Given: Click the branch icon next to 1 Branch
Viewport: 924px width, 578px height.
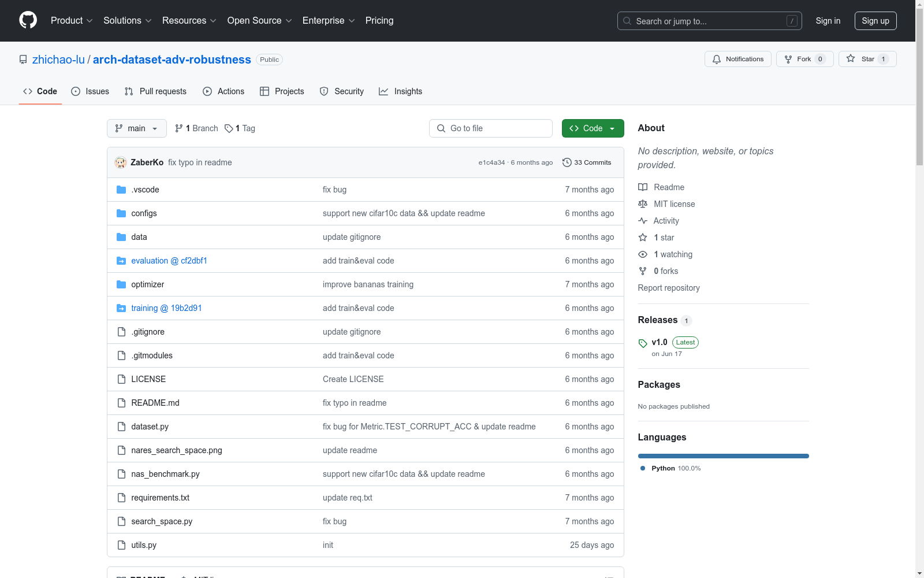Looking at the screenshot, I should (179, 128).
